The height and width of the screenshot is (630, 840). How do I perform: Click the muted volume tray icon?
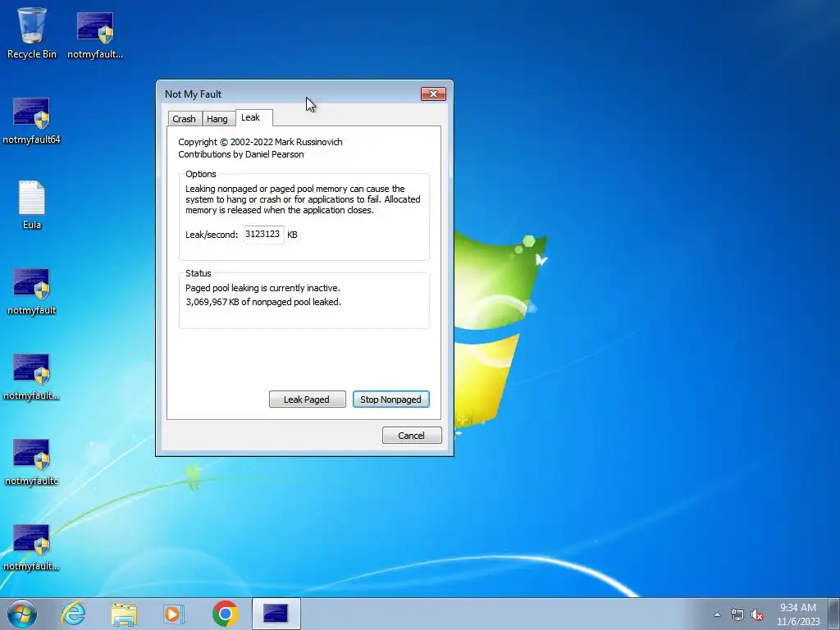tap(757, 615)
